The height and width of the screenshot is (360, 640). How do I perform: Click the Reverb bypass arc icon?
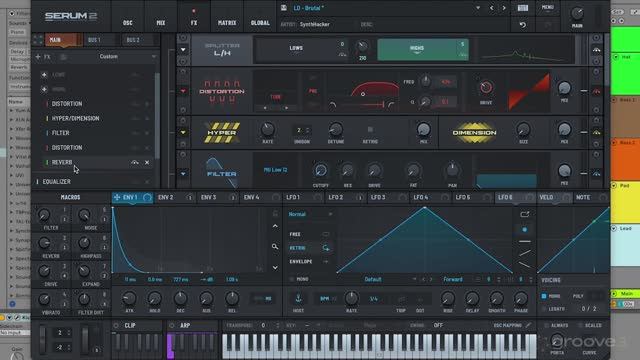pyautogui.click(x=135, y=162)
